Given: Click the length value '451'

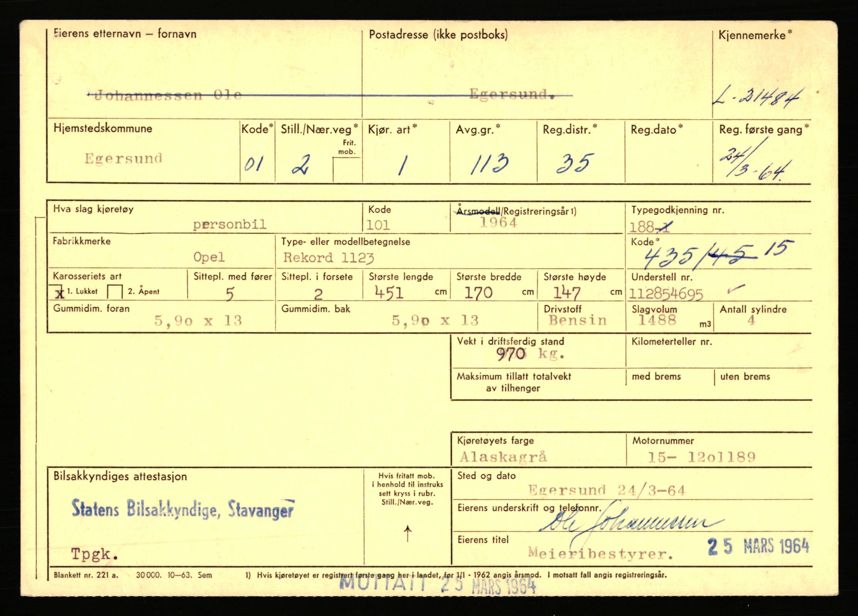Looking at the screenshot, I should 389,292.
